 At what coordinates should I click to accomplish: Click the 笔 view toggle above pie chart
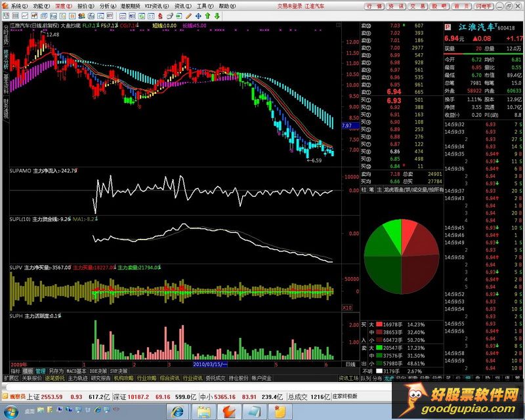pos(371,190)
